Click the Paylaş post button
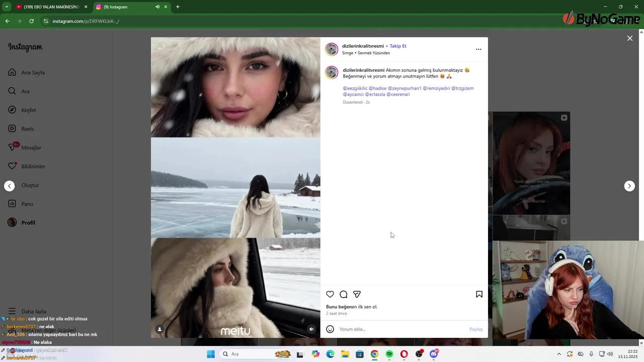Screen dimensions: 644x362 click(476, 329)
